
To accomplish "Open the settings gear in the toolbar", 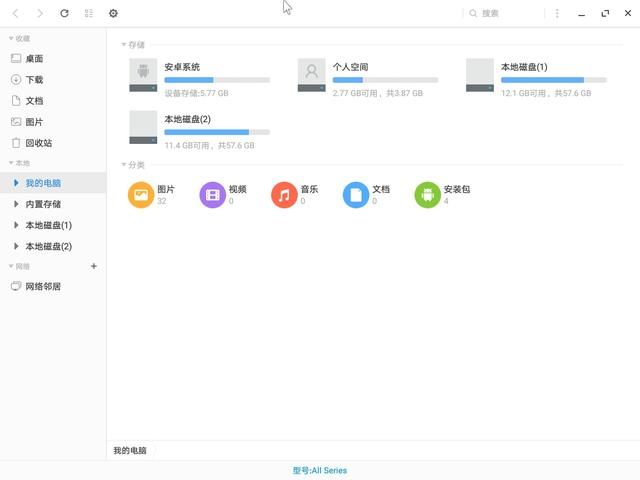I will [113, 13].
